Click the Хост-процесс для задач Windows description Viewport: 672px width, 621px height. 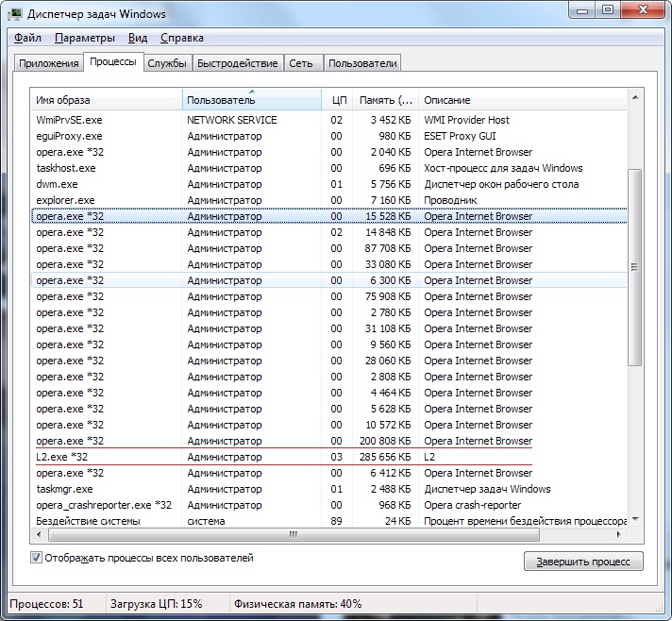tap(503, 168)
